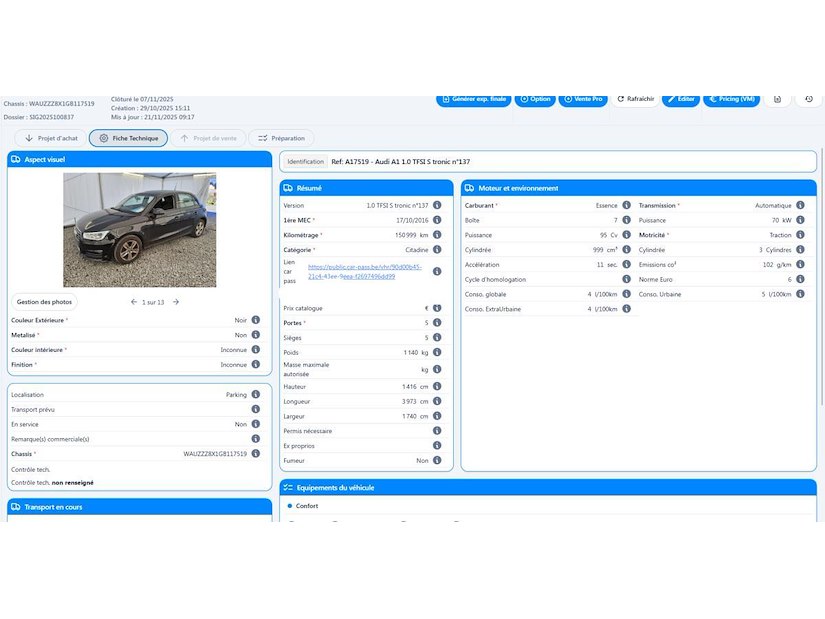This screenshot has height=619, width=825.
Task: Open the car-pass public link
Action: [x=364, y=272]
